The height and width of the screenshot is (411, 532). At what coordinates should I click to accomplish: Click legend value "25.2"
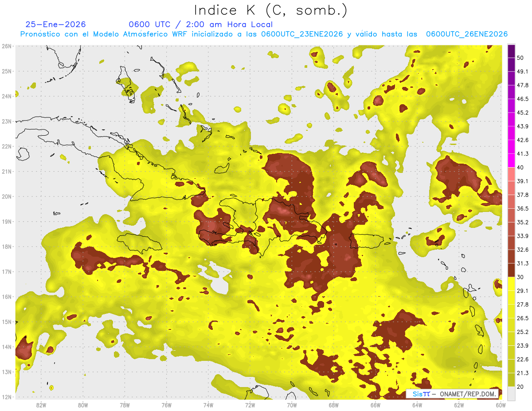point(523,332)
